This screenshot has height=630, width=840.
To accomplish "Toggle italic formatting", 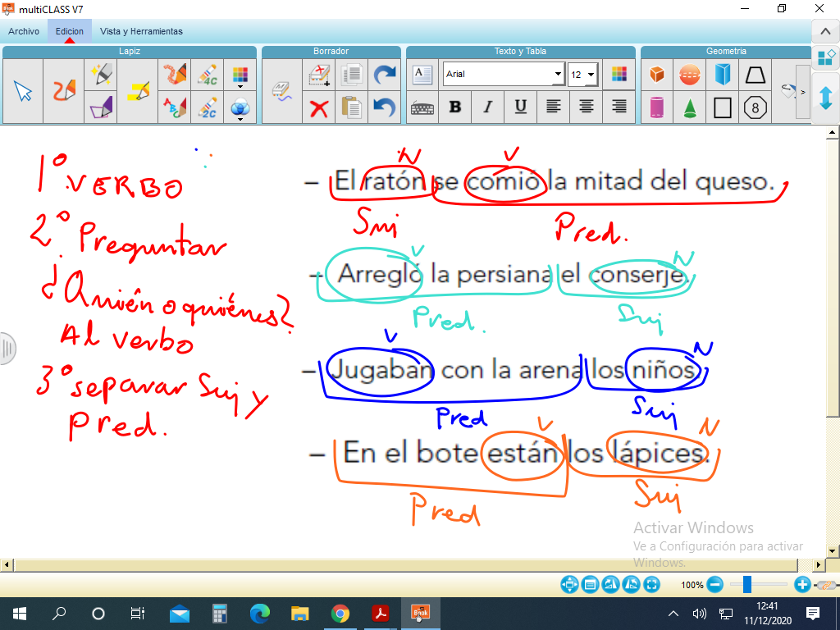I will click(487, 107).
